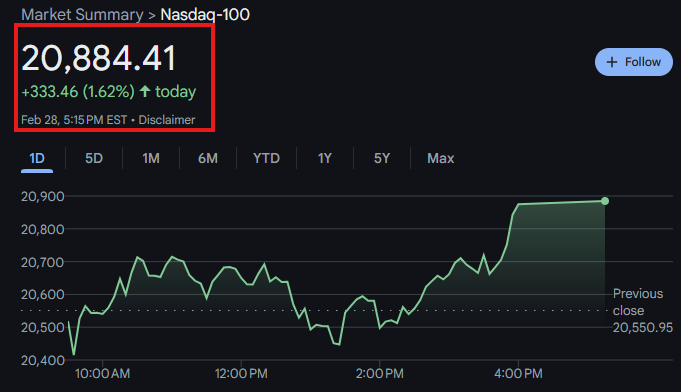
Task: Switch to the 5D time range tab
Action: [x=94, y=158]
